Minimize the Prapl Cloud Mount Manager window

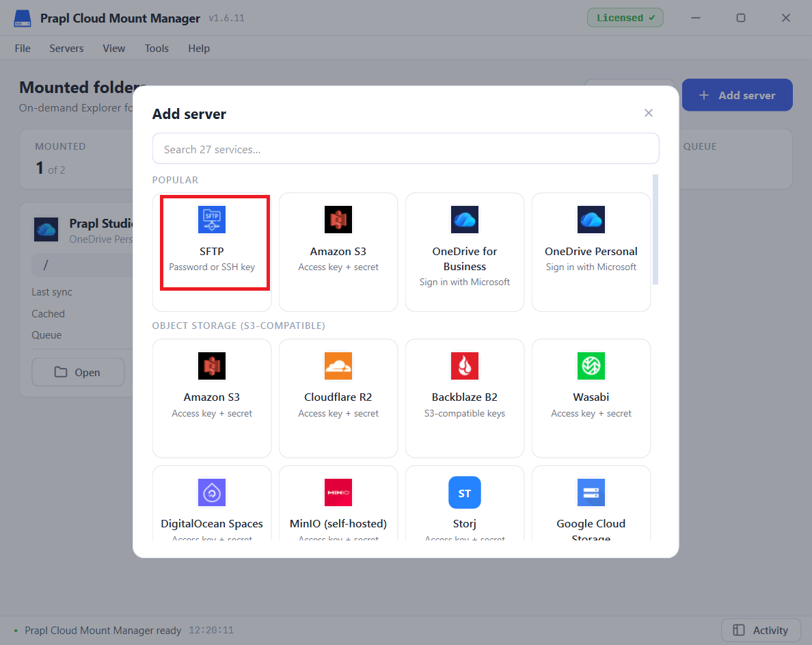pyautogui.click(x=696, y=18)
